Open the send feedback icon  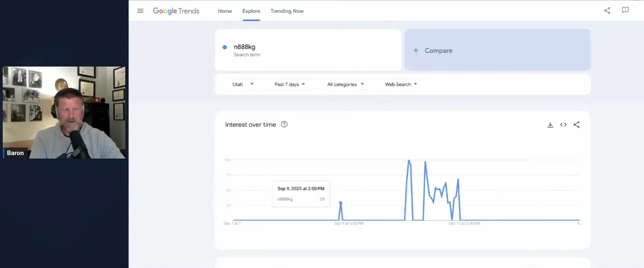point(625,10)
